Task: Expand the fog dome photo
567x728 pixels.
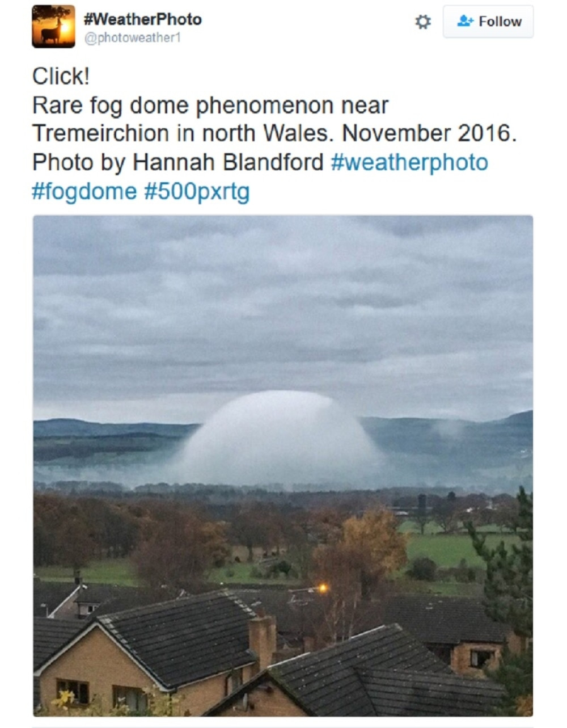Action: tap(283, 465)
